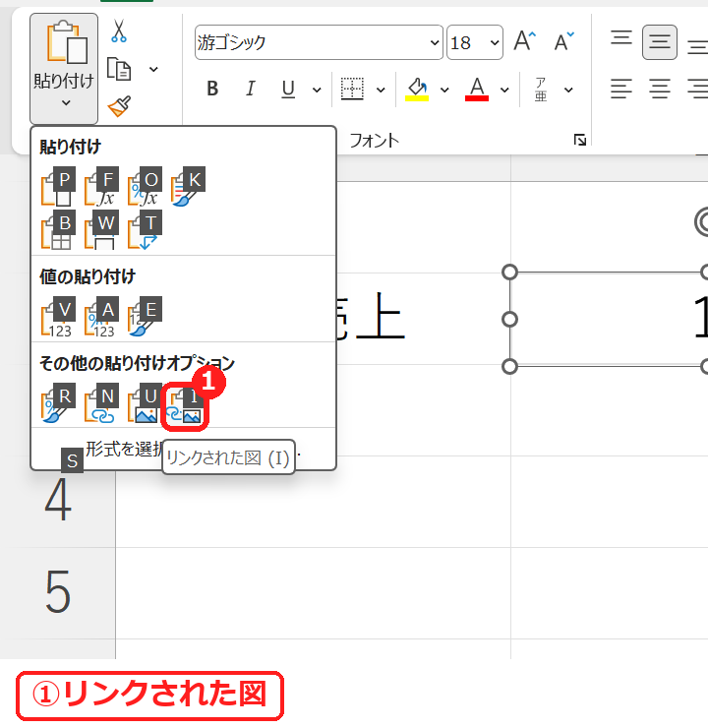Toggle Underline formatting
This screenshot has height=728, width=708.
(288, 89)
